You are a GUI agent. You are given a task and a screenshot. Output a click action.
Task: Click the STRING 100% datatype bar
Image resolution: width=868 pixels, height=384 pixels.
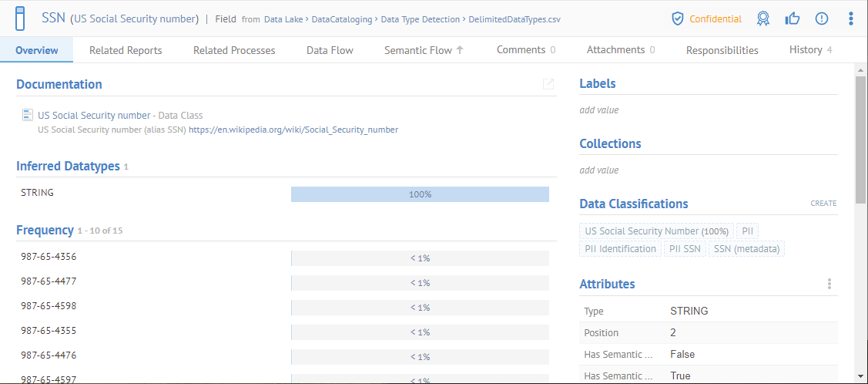click(420, 194)
